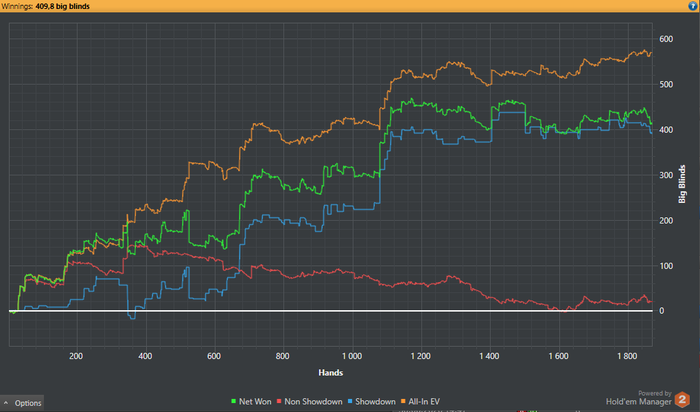Toggle the Non Showdown legend series

pos(310,401)
